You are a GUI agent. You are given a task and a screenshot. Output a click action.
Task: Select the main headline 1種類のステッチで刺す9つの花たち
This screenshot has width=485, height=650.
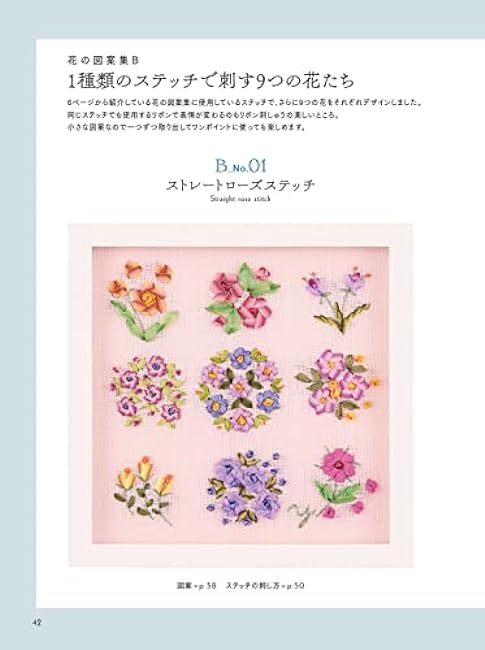click(x=211, y=81)
